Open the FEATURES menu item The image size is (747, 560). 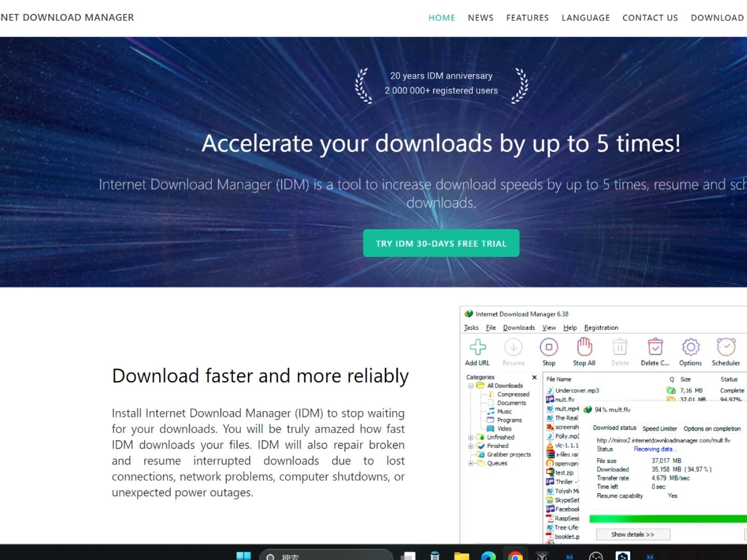tap(527, 18)
